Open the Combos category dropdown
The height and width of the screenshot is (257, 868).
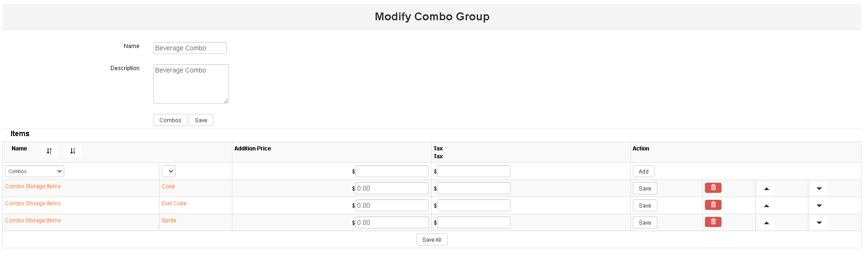(35, 171)
